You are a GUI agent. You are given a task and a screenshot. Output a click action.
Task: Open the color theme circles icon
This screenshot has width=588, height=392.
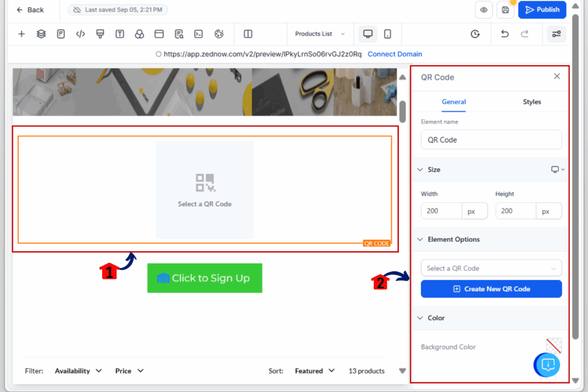click(x=140, y=34)
